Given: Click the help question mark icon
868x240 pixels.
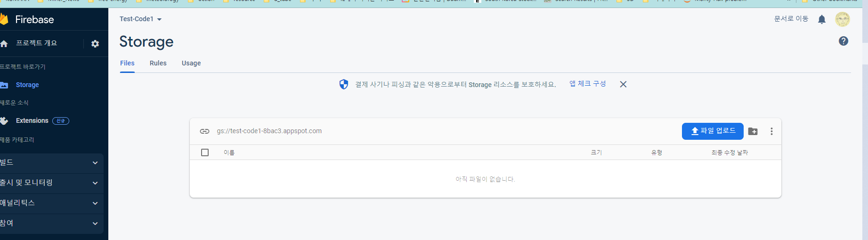Looking at the screenshot, I should pyautogui.click(x=844, y=41).
